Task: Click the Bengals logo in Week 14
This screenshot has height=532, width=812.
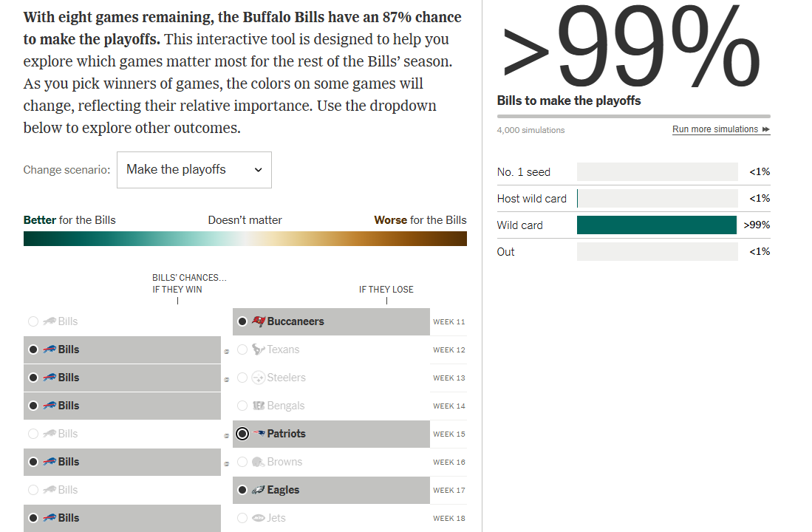Action: click(x=259, y=406)
